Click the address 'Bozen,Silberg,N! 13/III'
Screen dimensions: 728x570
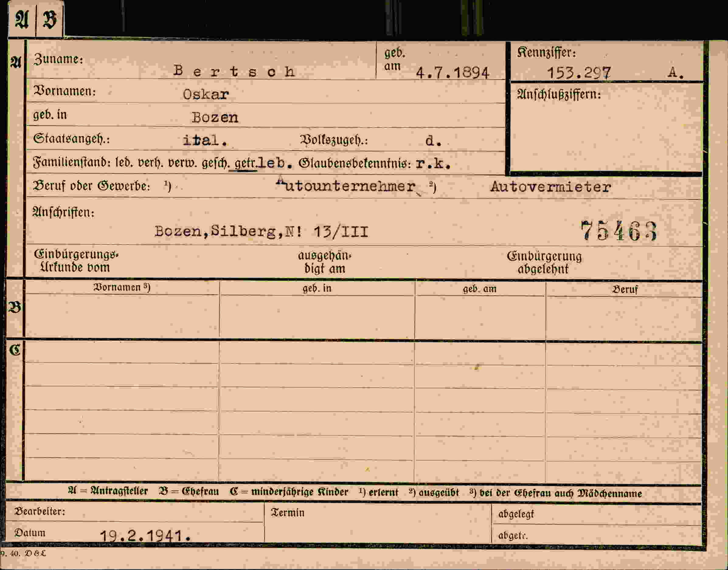[x=262, y=231]
